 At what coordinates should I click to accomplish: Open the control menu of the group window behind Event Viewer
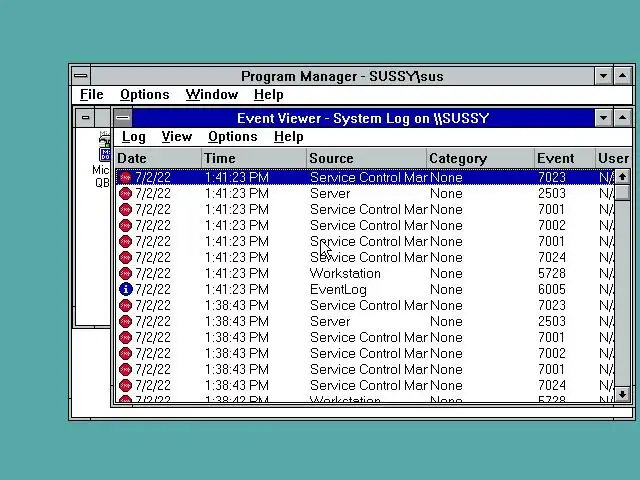[85, 118]
